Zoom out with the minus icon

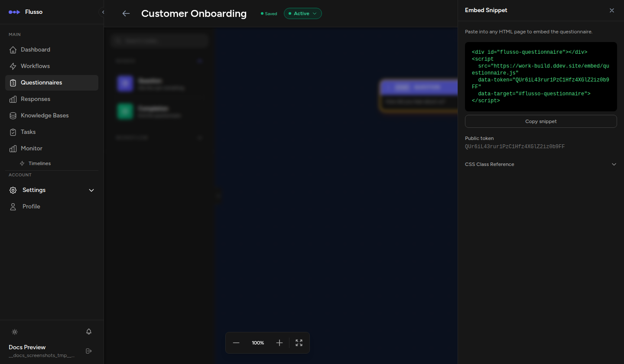tap(236, 343)
